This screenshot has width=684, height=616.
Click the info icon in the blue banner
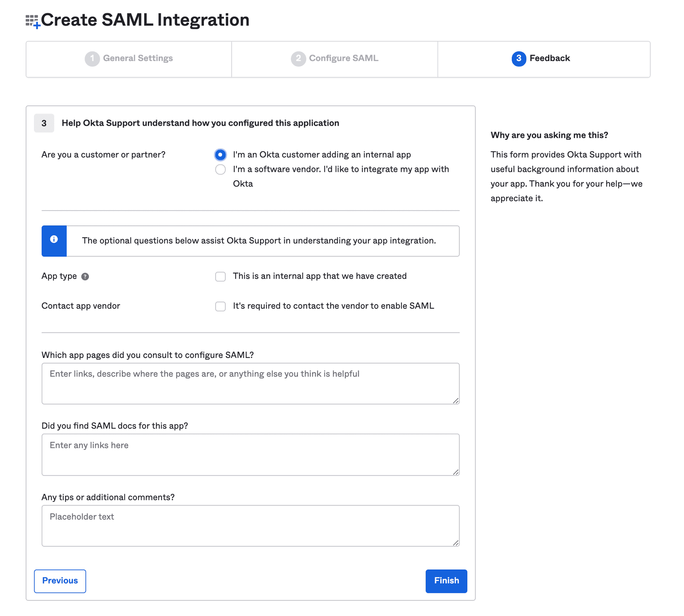tap(54, 241)
